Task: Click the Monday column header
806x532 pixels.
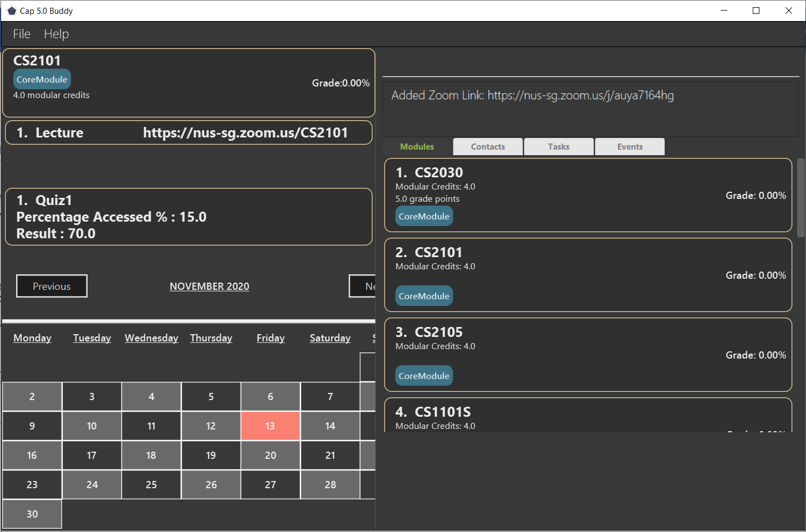Action: click(x=32, y=338)
